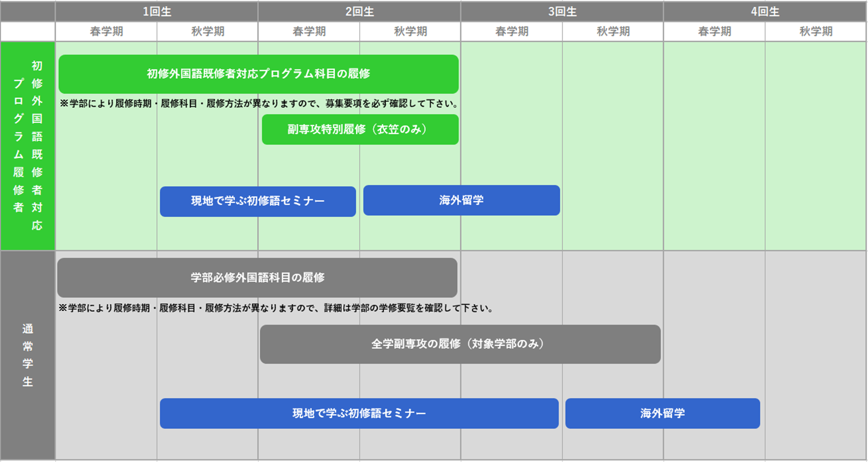
Task: Click the 全学副専攻の履修（対象学部のみ） gray bar
Action: [x=460, y=344]
